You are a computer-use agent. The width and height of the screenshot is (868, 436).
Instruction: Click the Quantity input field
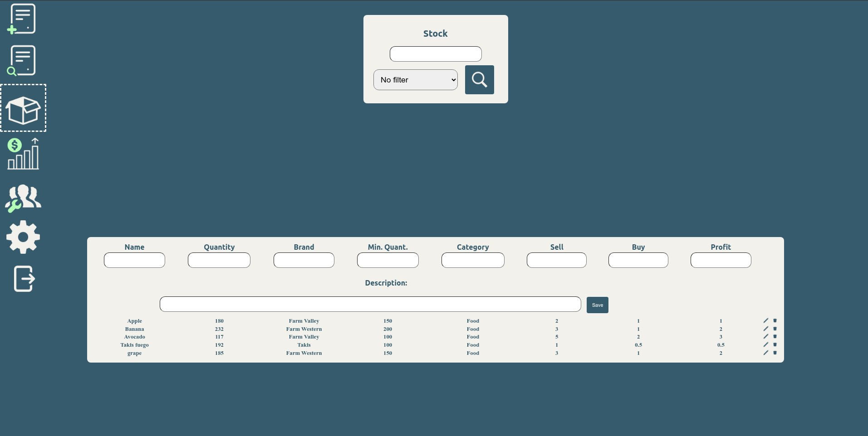pos(219,260)
